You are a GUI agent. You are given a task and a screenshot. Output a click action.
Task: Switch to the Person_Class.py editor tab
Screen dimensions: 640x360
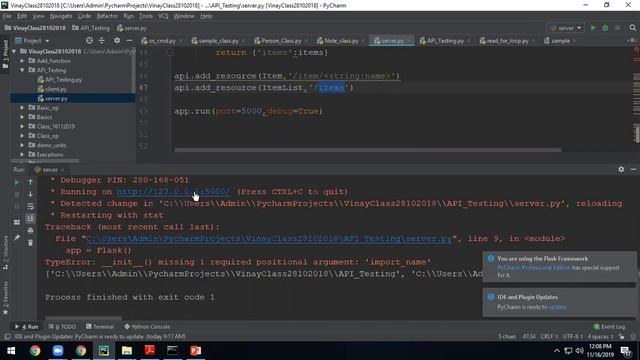(x=281, y=40)
